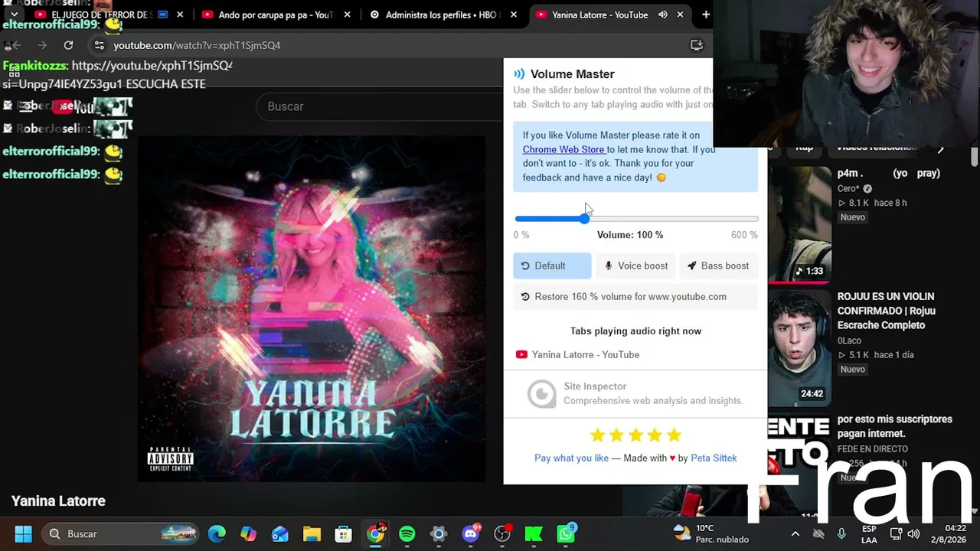This screenshot has height=551, width=980.
Task: Switch to Google Chrome on taskbar
Action: pyautogui.click(x=375, y=533)
